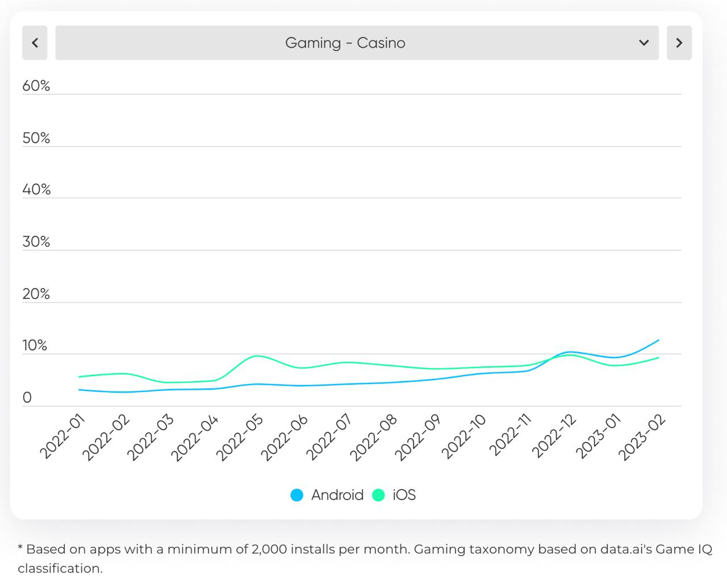Toggle the iOS series visibility in legend

[398, 495]
